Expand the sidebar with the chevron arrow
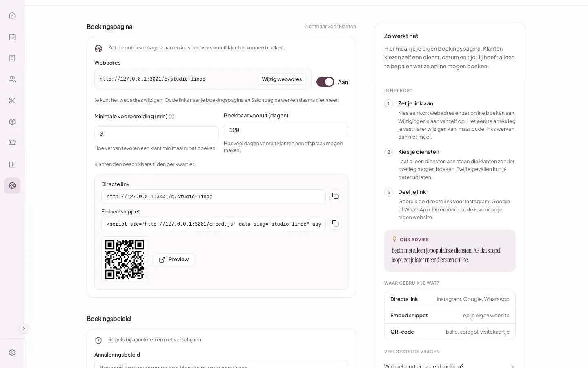 click(24, 328)
